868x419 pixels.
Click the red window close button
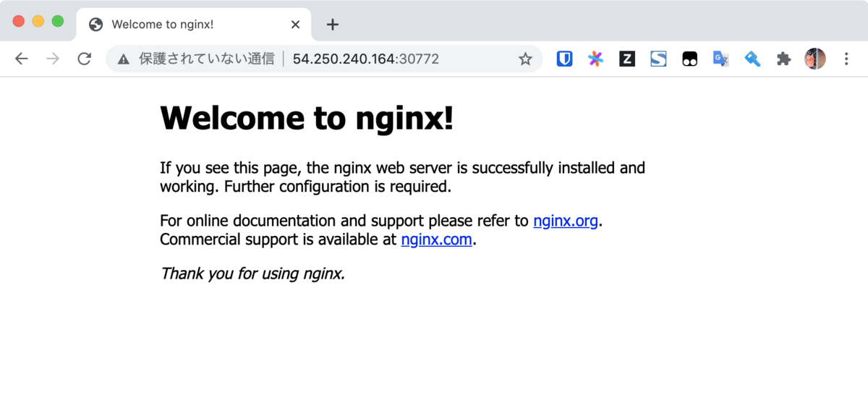[19, 21]
